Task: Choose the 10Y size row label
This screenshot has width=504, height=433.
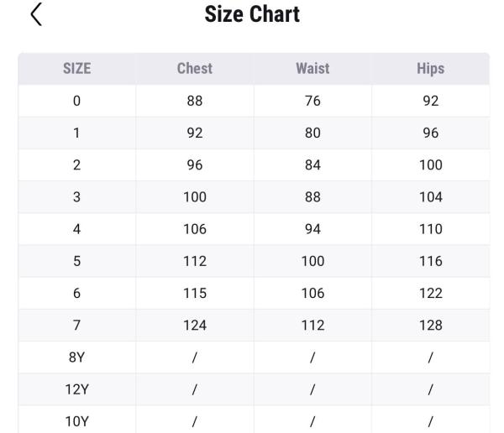Action: [76, 421]
